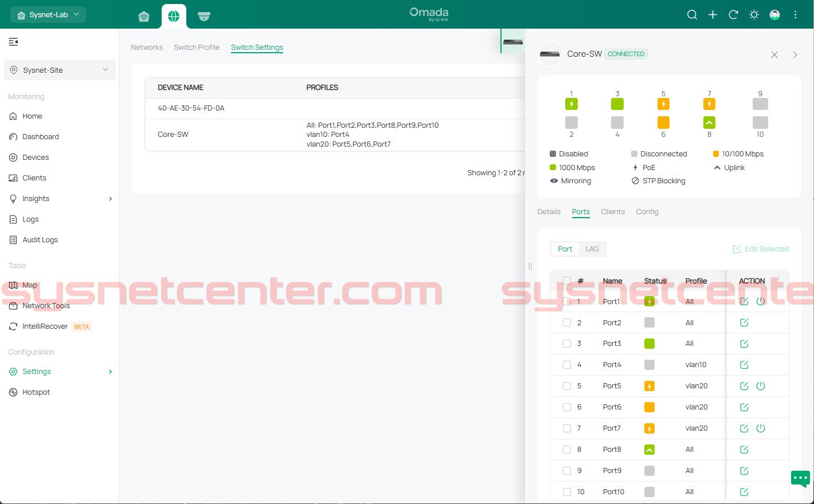Switch to the Clients tab
This screenshot has height=504, width=814.
point(612,212)
